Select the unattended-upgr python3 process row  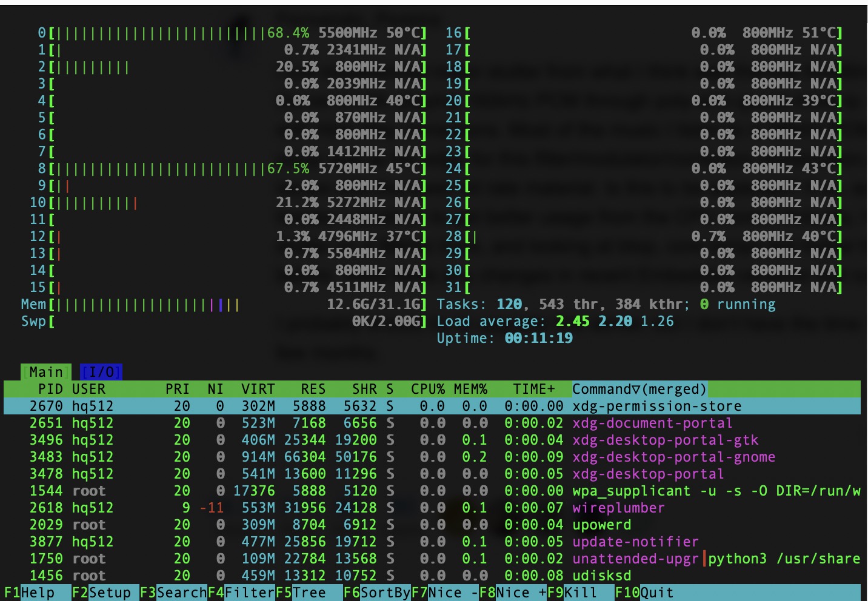pos(432,559)
